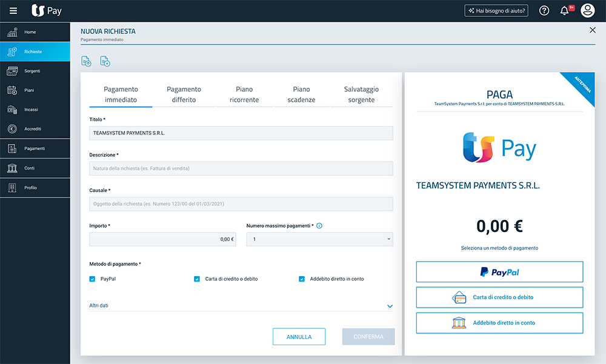Screen dimensions: 606x364
Task: Disable Addebito diretto in conto checkbox
Action: [302, 279]
